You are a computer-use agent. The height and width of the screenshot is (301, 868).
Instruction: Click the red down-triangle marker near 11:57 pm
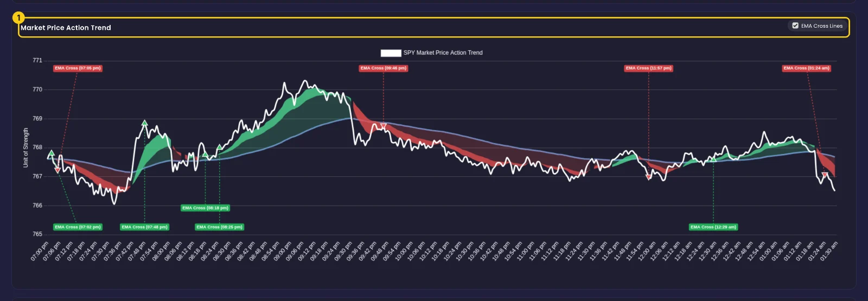648,177
